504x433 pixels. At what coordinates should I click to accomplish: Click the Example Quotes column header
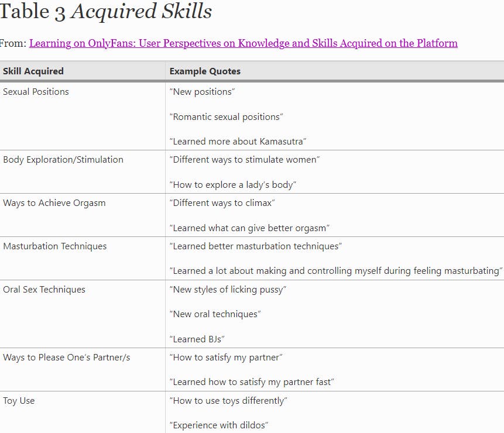[205, 71]
